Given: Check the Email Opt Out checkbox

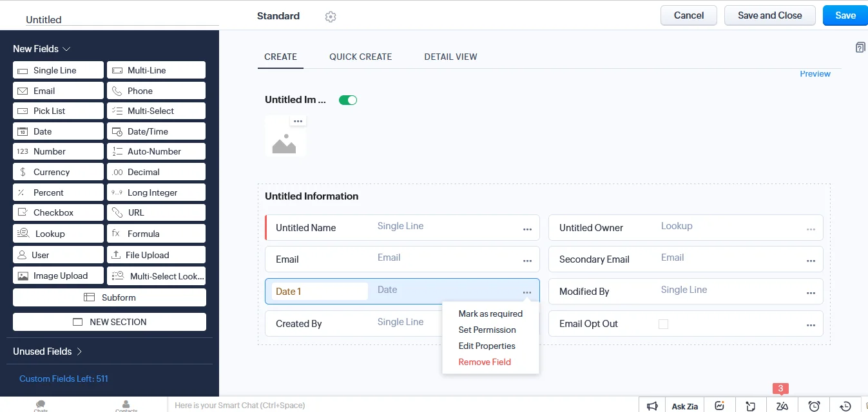Looking at the screenshot, I should (x=663, y=324).
